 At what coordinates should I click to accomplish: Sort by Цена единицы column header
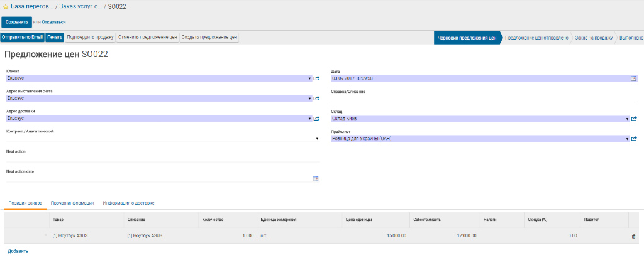[x=375, y=220]
